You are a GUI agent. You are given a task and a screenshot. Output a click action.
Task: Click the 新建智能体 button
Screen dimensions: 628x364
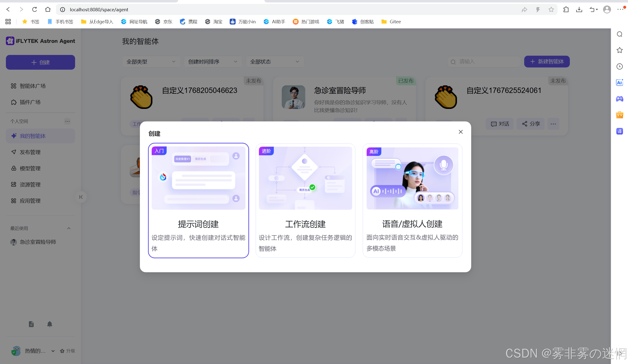[x=547, y=62]
